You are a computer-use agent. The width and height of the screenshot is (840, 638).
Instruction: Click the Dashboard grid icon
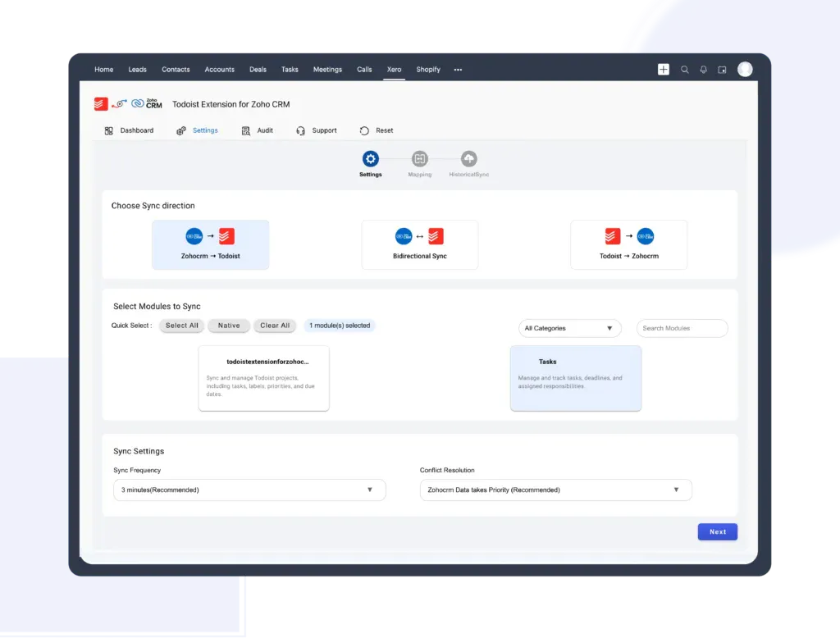pyautogui.click(x=109, y=130)
